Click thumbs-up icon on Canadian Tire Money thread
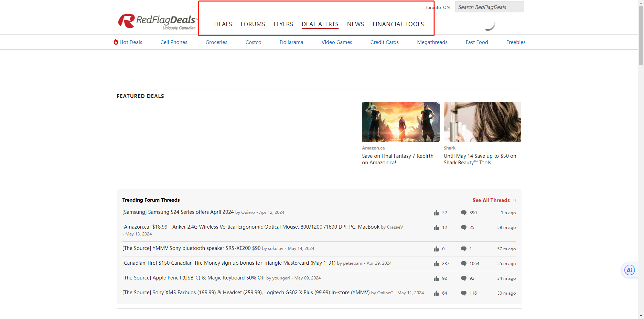The image size is (644, 319). [437, 264]
